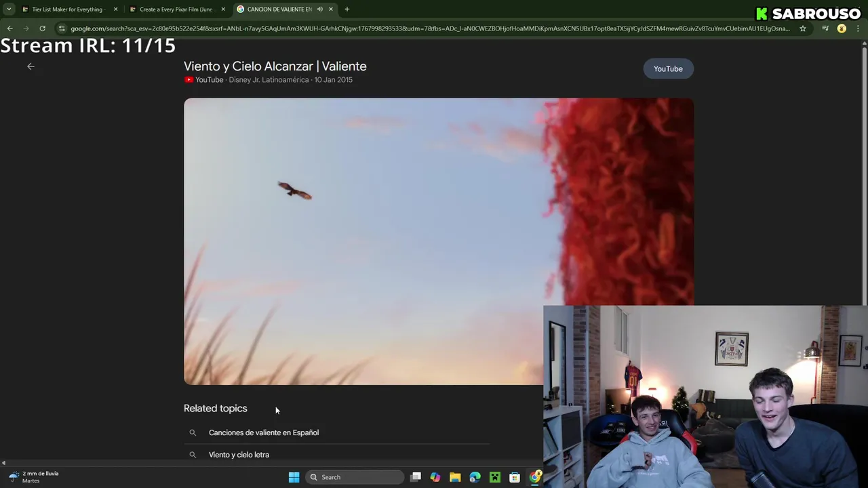Click the Related topics heading
Viewport: 868px width, 488px height.
[x=215, y=409]
